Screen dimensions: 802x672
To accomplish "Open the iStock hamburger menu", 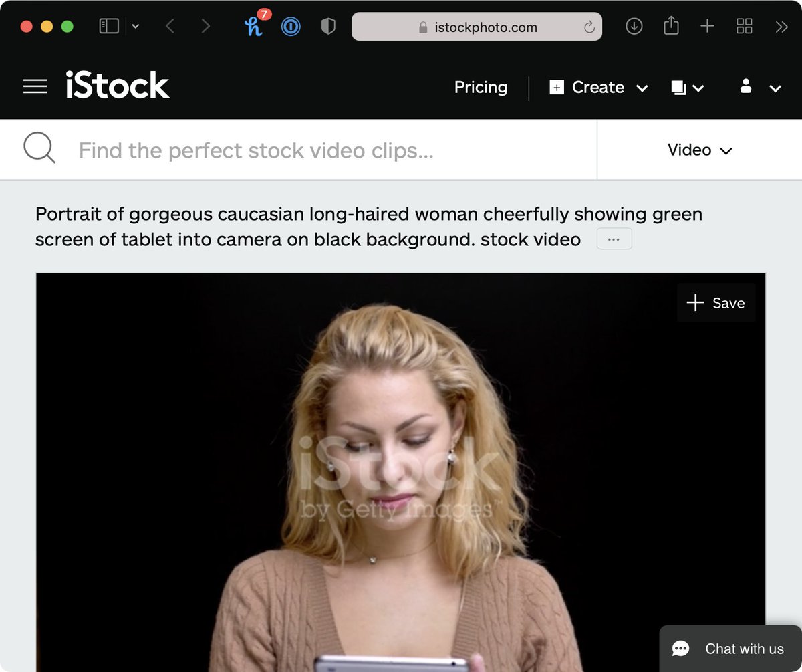I will [35, 87].
